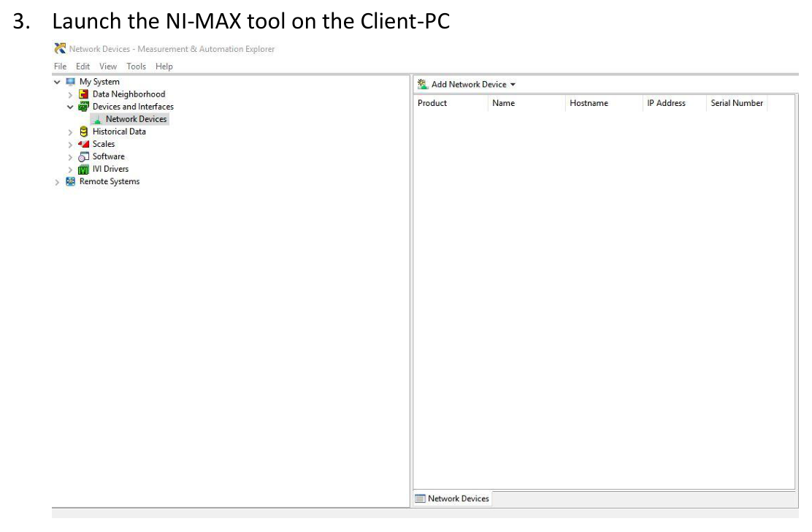Select the My System tree label

(99, 82)
